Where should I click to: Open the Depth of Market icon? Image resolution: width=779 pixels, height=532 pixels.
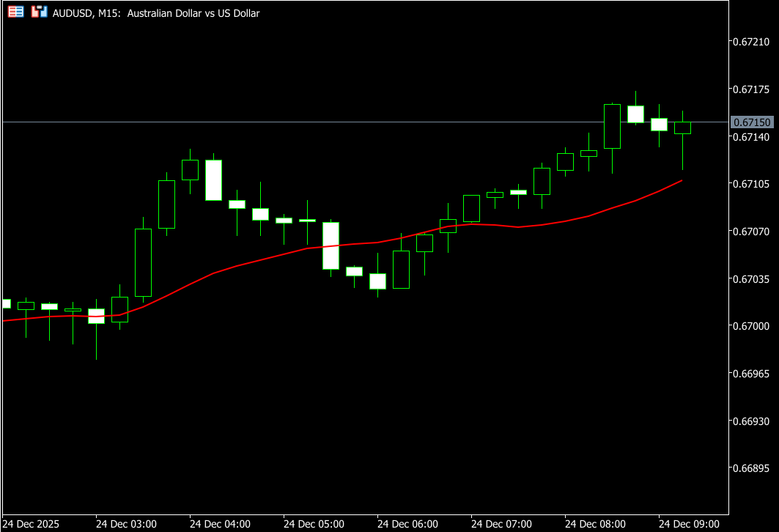[40, 12]
